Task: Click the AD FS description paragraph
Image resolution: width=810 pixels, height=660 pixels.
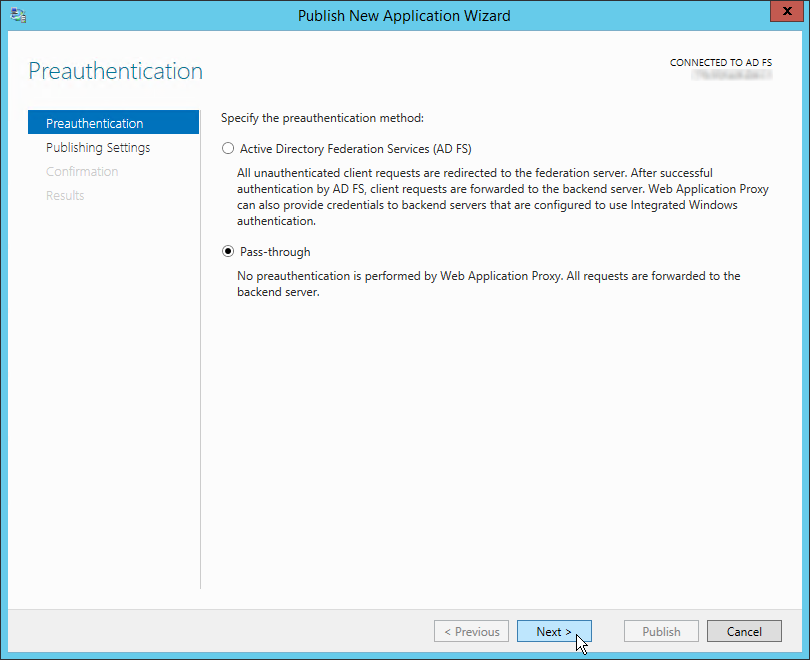Action: pyautogui.click(x=503, y=197)
